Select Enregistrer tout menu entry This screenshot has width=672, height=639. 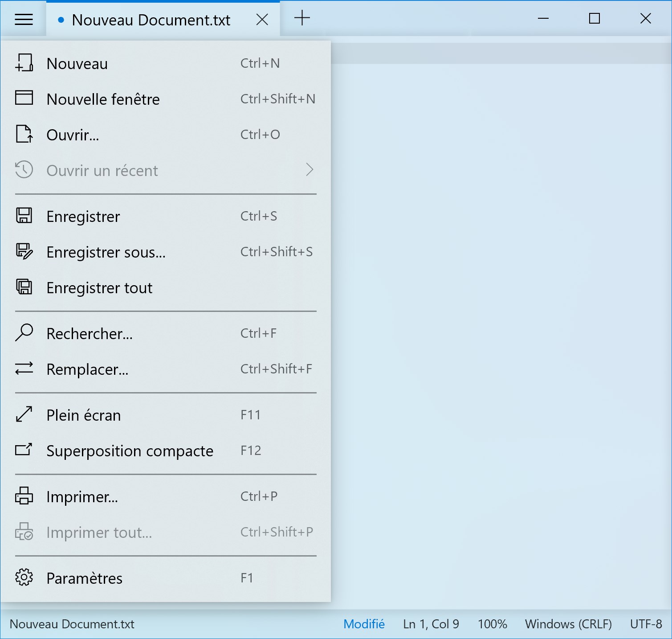point(166,287)
